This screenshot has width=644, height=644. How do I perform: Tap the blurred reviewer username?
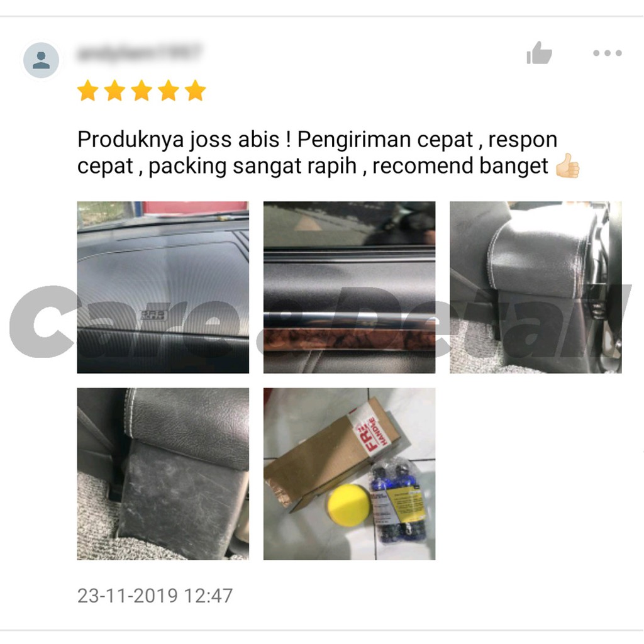click(139, 53)
